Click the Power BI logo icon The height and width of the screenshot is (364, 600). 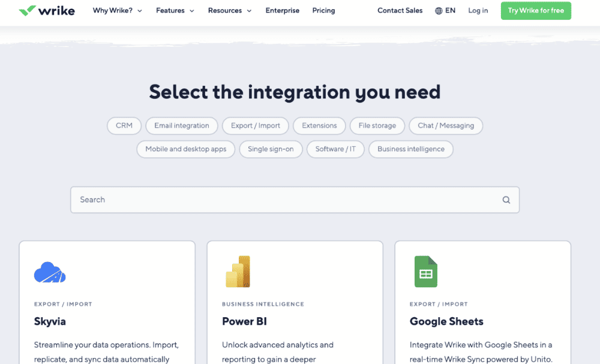[238, 272]
